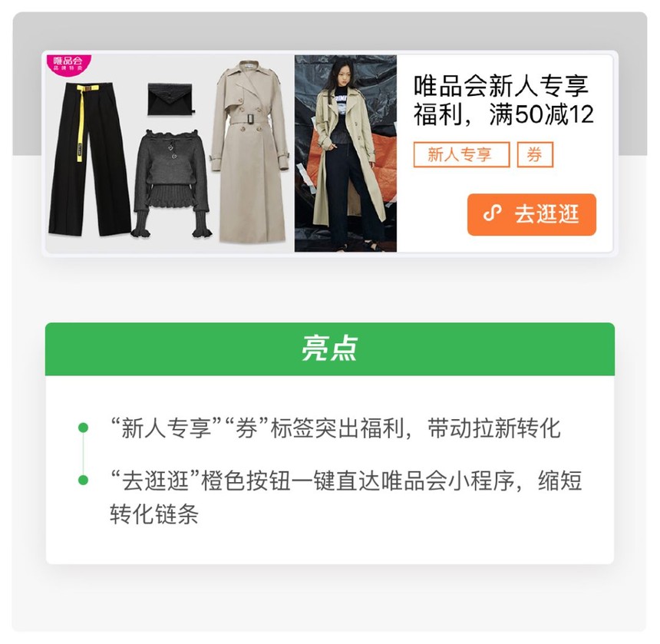Click the mini-program link icon in 去逛逛 button
660x644 pixels.
493,213
